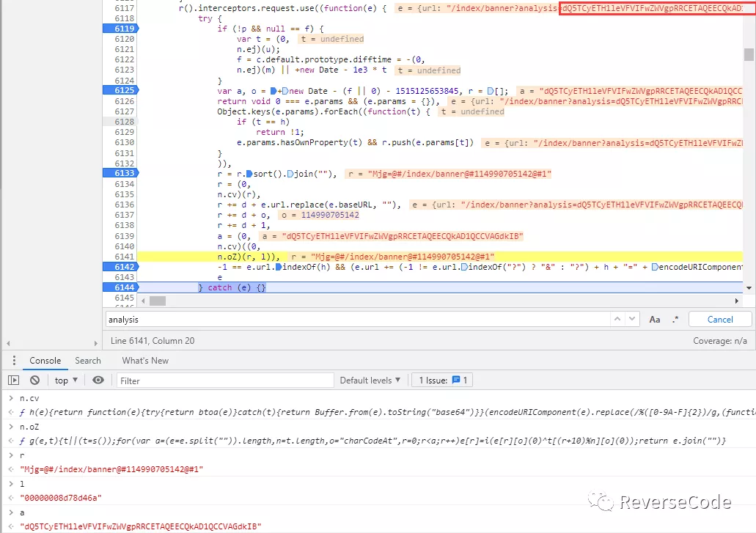Toggle regular expression search (.*)
Screen dimensions: 756x533
(675, 319)
